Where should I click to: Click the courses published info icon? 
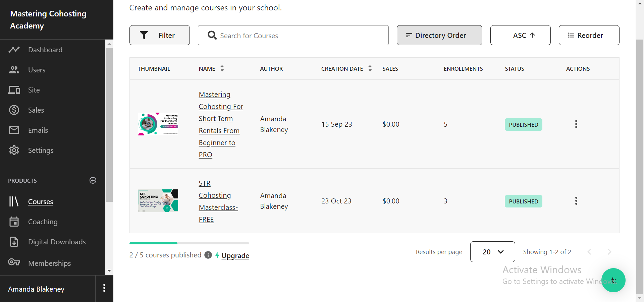coord(208,255)
